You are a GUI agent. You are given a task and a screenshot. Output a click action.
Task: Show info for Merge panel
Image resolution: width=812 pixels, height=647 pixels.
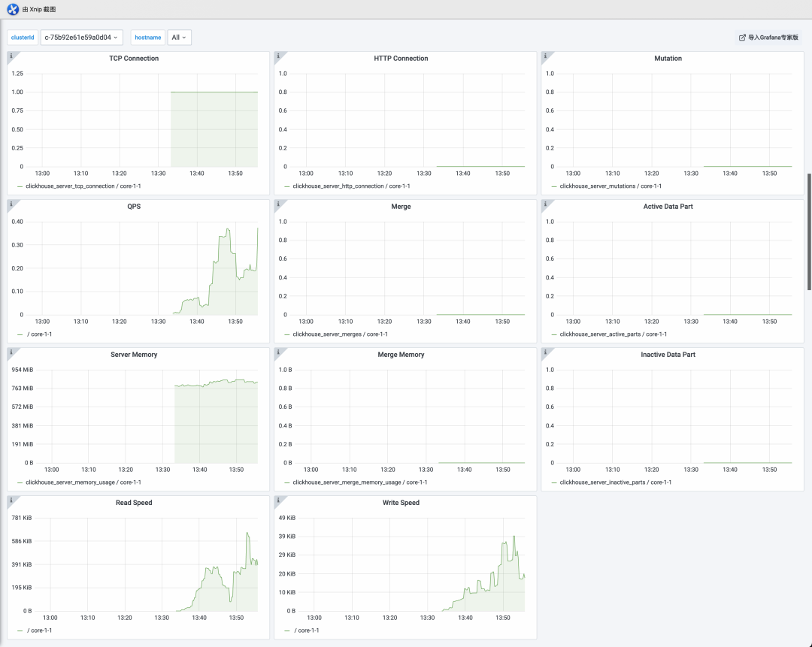coord(279,204)
